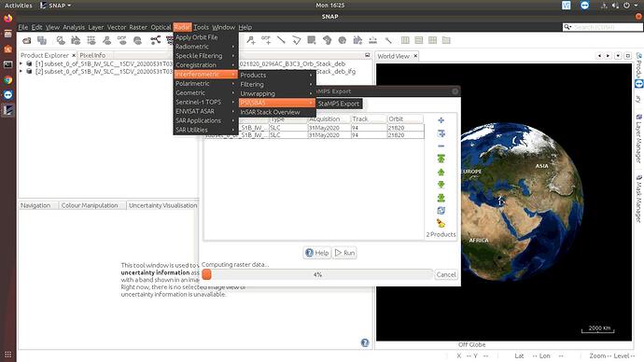644x362 pixels.
Task: Click the move to bottom arrow icon
Action: point(441,198)
